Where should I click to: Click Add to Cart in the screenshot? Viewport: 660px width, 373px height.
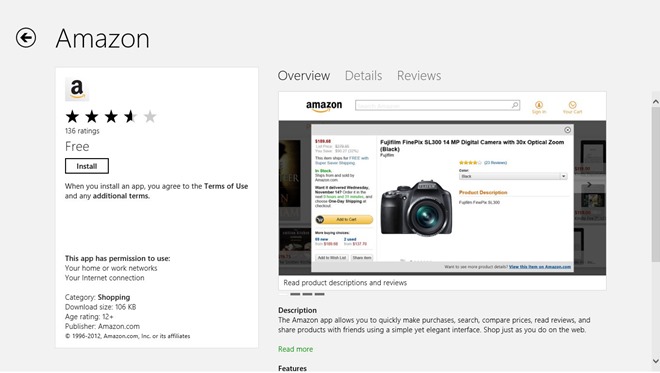(344, 219)
